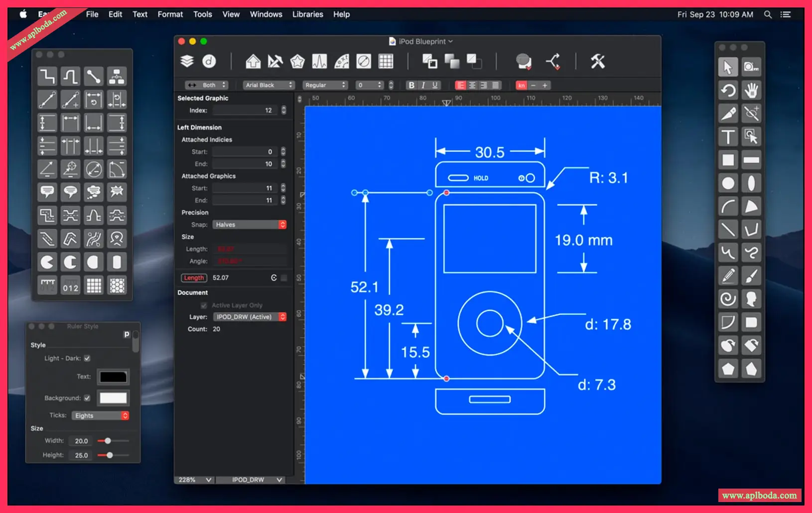Open the Layer IPOD_DRW (Active) dropdown
Viewport: 812px width, 513px height.
click(x=250, y=317)
